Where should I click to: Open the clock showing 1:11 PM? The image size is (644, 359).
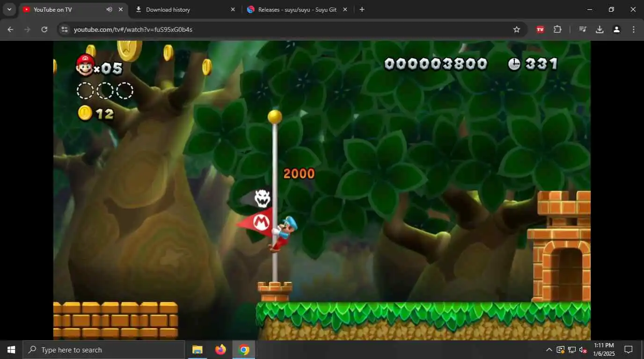(x=603, y=350)
